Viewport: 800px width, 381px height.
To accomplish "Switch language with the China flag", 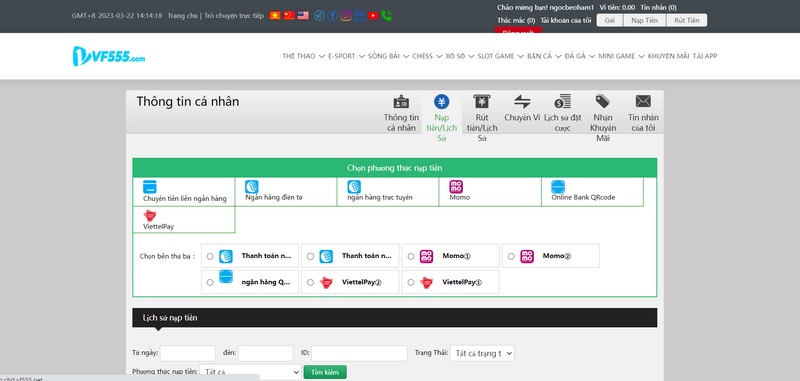I will [289, 15].
